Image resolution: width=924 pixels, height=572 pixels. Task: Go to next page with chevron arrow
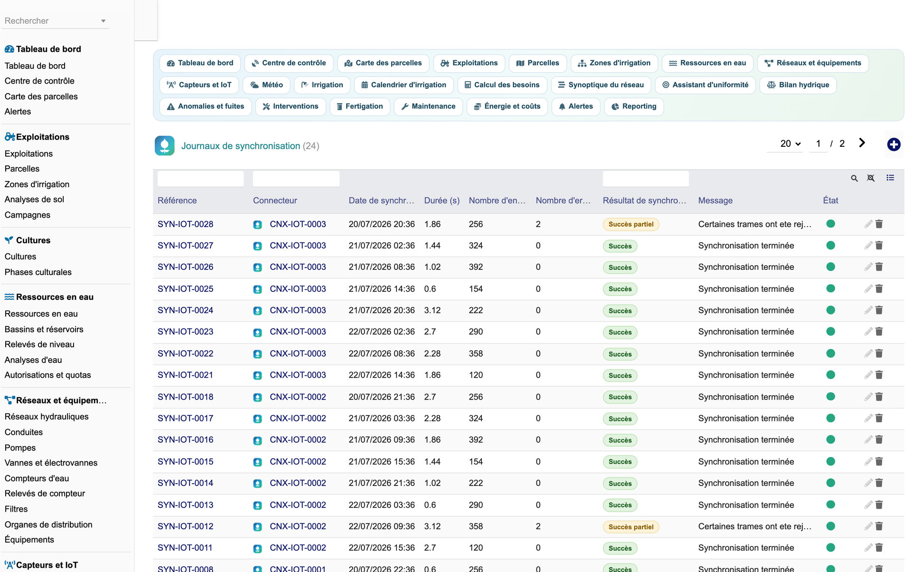(862, 143)
